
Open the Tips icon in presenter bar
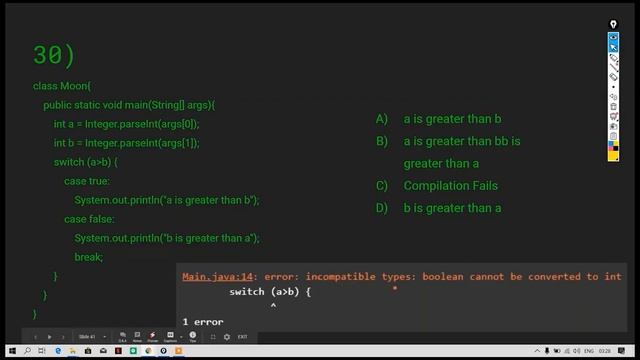pos(193,337)
